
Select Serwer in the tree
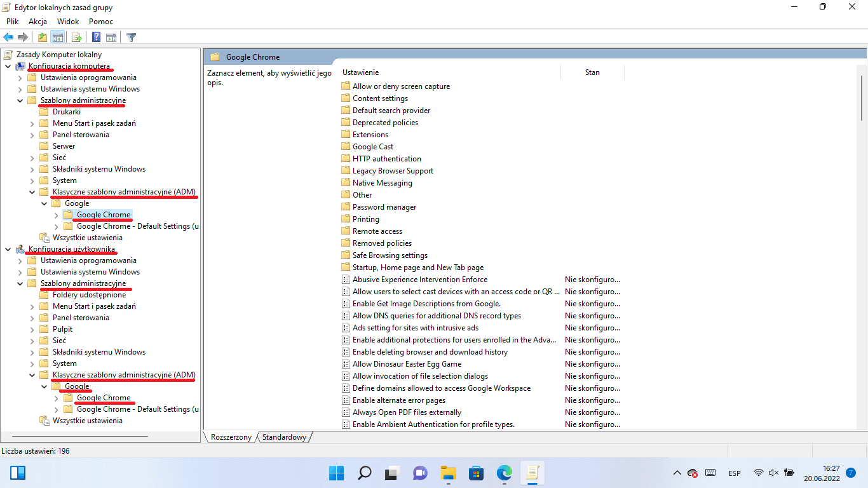(x=64, y=146)
